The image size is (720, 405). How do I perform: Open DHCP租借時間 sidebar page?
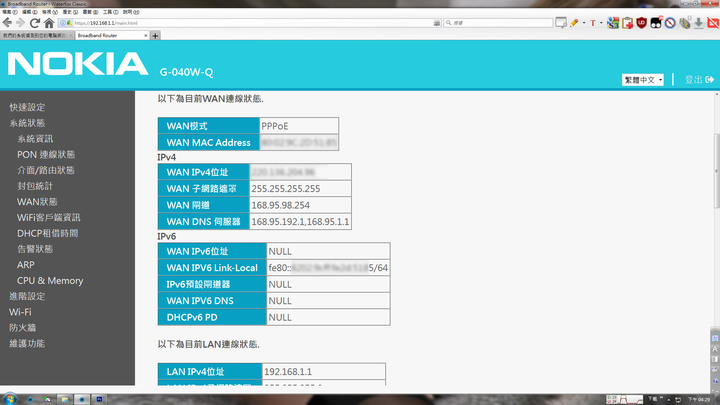47,233
